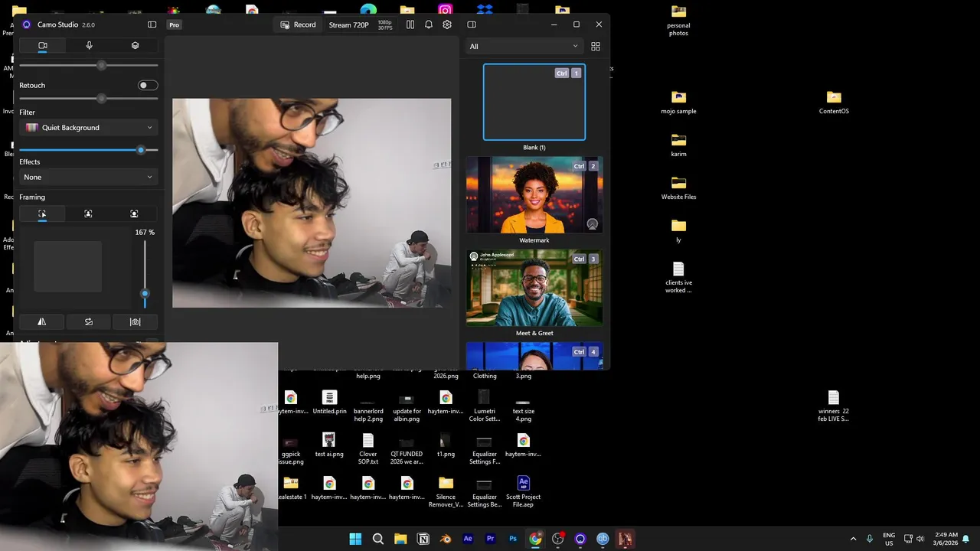This screenshot has height=551, width=980.
Task: Switch to Chrome in the taskbar
Action: [x=535, y=539]
